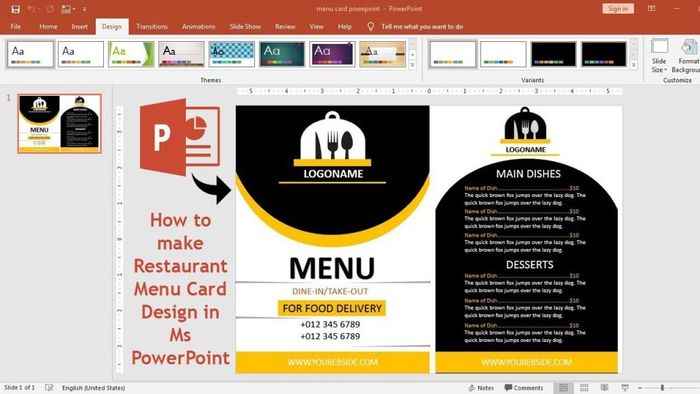Click Ribbon Display Options icon
Image resolution: width=700 pixels, height=394 pixels.
pyautogui.click(x=652, y=8)
